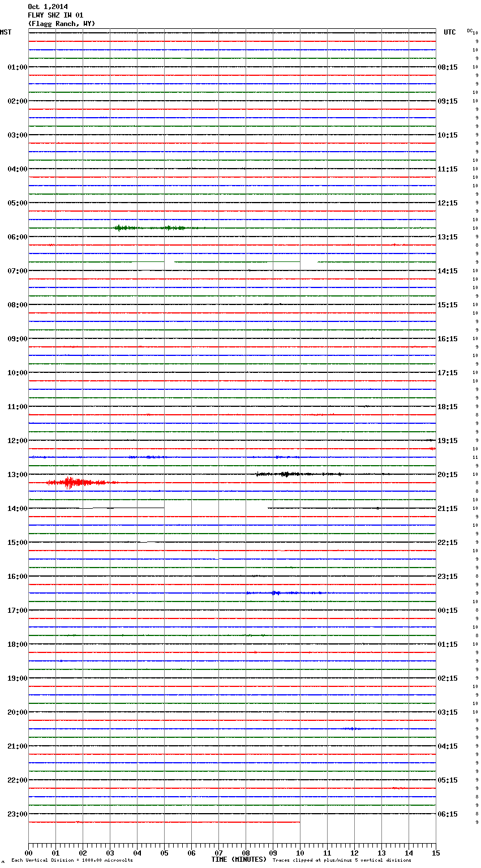Click the MST timezone header
Image resolution: width=481 pixels, height=868 pixels.
(x=6, y=32)
